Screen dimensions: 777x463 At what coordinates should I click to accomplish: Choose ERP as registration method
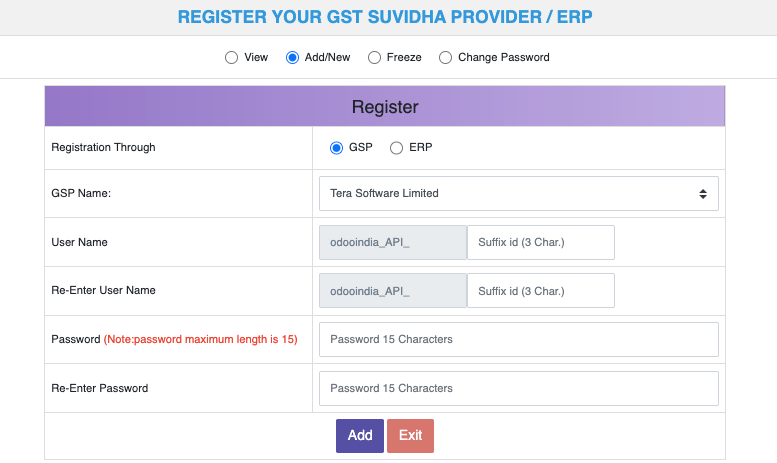(x=396, y=148)
